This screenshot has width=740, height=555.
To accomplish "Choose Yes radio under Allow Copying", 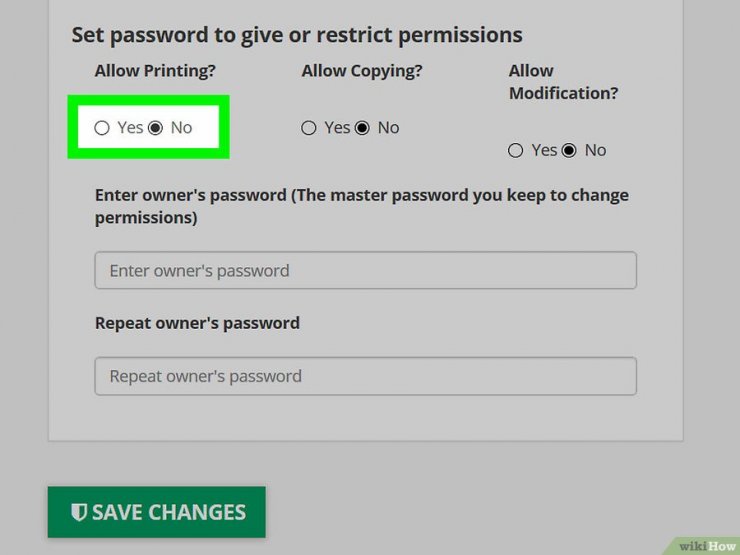I will tap(309, 128).
